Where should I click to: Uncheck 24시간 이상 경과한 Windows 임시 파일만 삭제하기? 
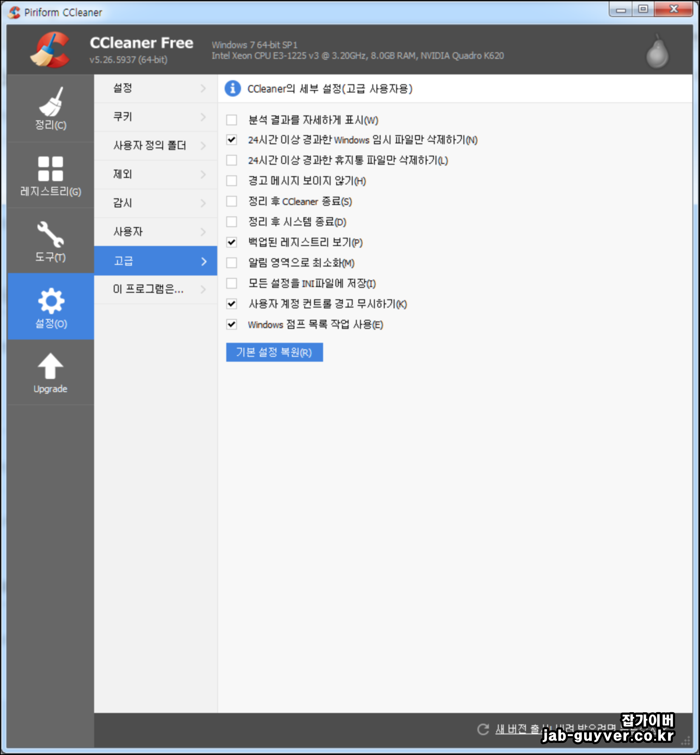pyautogui.click(x=232, y=140)
